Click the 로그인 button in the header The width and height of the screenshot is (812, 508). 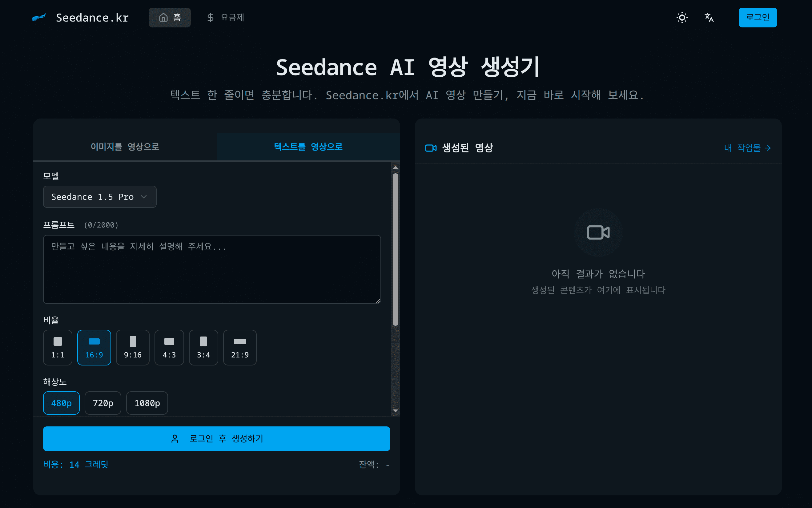coord(758,18)
